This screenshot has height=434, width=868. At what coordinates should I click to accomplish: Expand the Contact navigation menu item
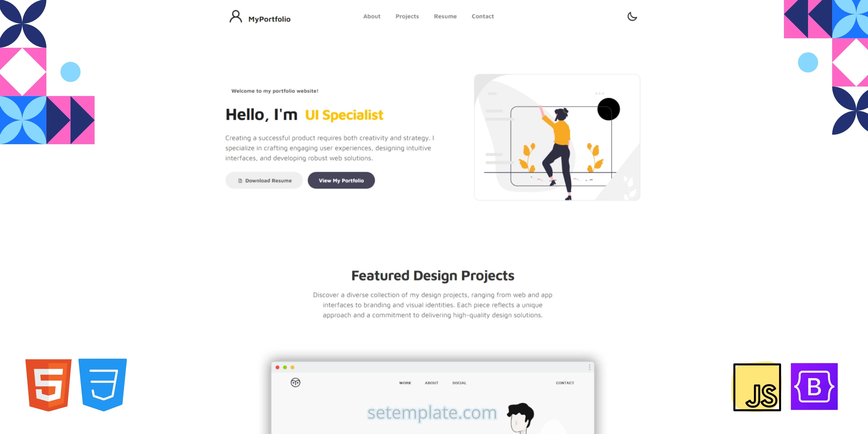point(482,16)
